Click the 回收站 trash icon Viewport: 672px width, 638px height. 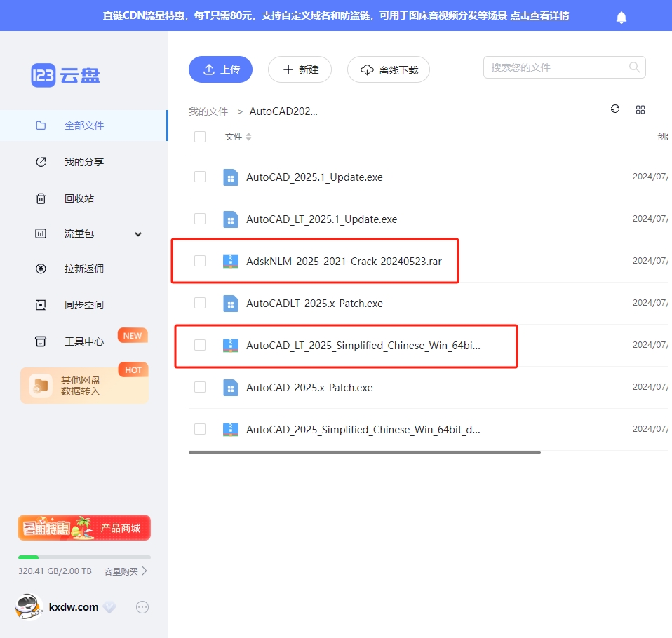click(41, 198)
